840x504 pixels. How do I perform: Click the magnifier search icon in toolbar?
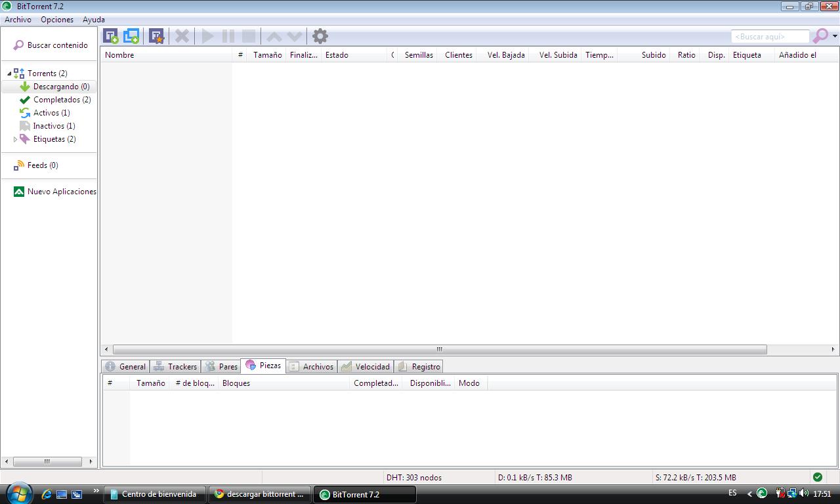coord(820,36)
